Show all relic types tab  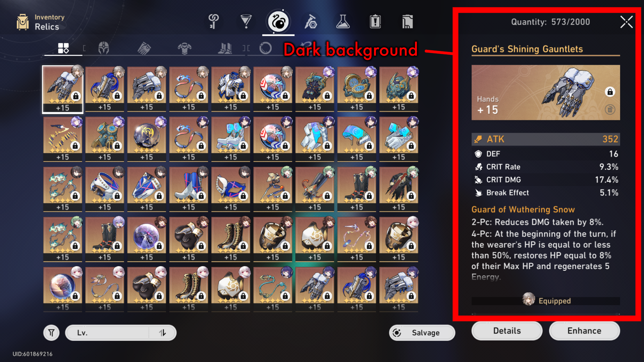(x=63, y=48)
